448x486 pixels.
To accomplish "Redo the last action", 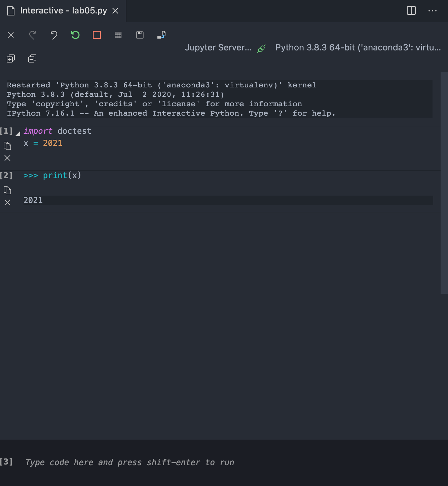I will point(32,35).
